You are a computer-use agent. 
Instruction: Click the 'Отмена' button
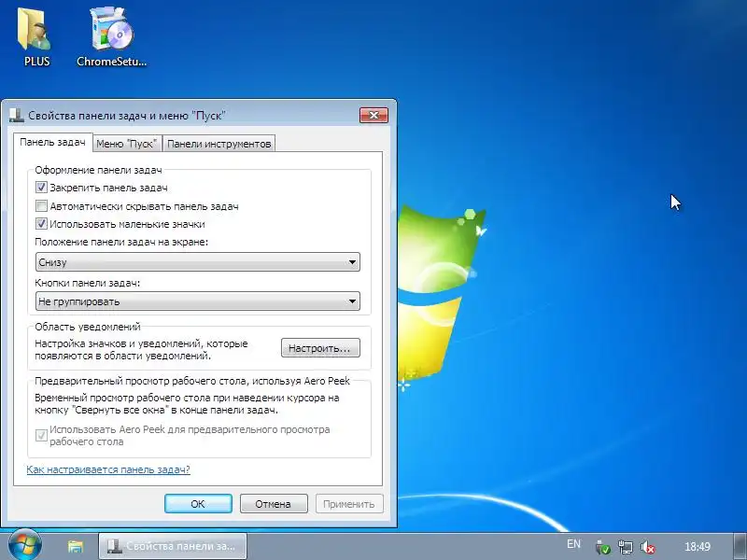pyautogui.click(x=274, y=504)
